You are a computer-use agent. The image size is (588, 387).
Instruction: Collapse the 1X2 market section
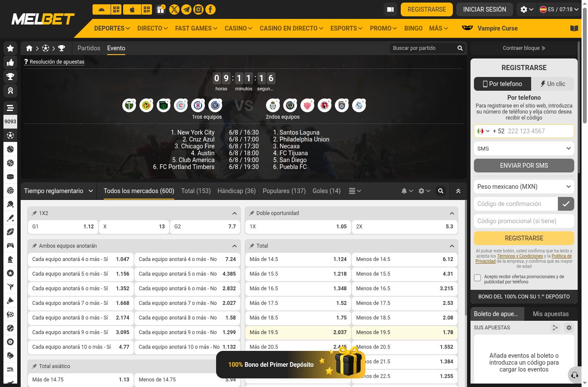235,213
